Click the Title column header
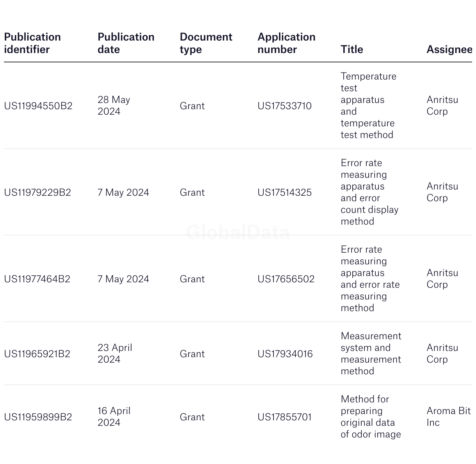Viewport: 476px width, 464px height. coord(352,50)
